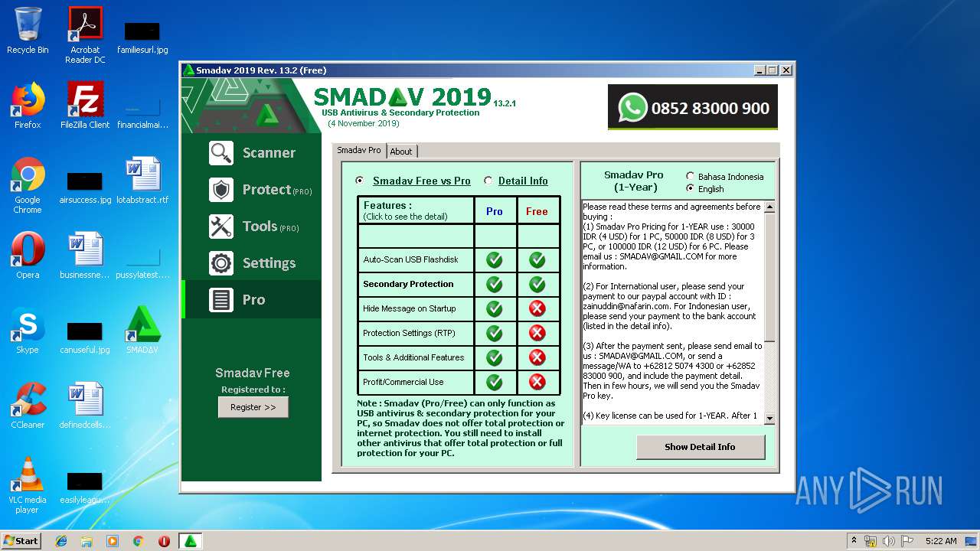Open Skype desktop shortcut
The height and width of the screenshot is (551, 980).
point(28,330)
